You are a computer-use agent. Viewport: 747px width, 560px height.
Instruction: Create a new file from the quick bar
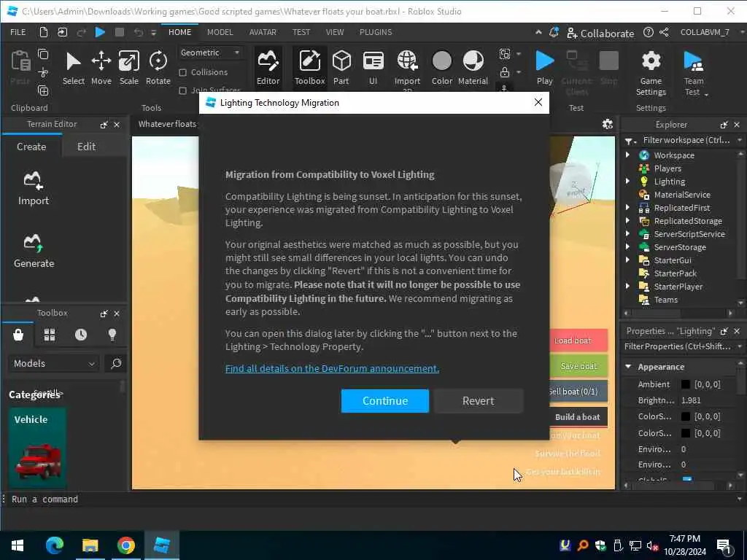pyautogui.click(x=43, y=32)
